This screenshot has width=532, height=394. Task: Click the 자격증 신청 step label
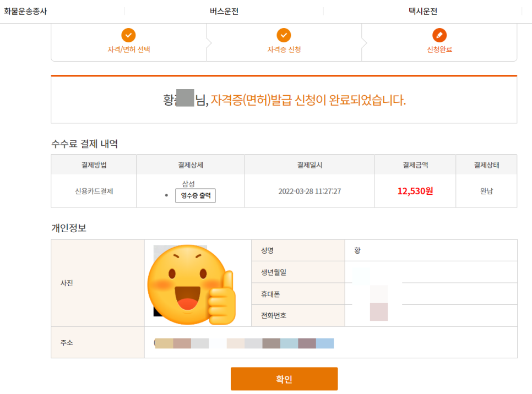[x=284, y=50]
